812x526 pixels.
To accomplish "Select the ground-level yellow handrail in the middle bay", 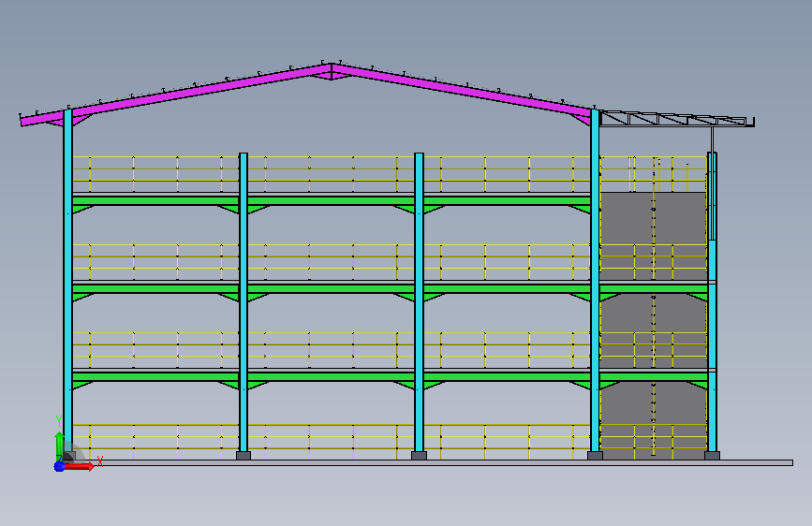I will tap(332, 442).
